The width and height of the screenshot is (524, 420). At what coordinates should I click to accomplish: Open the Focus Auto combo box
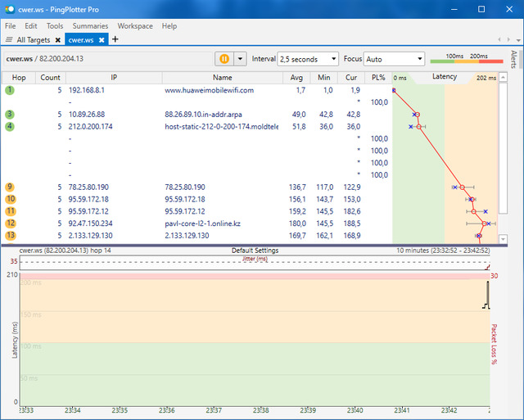[395, 59]
